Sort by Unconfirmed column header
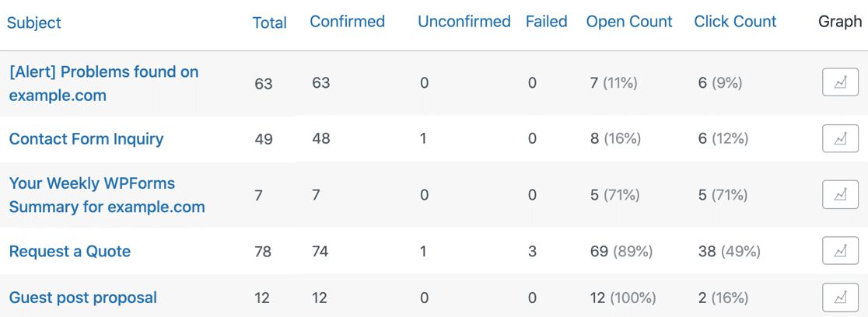This screenshot has width=868, height=317. pyautogui.click(x=464, y=22)
